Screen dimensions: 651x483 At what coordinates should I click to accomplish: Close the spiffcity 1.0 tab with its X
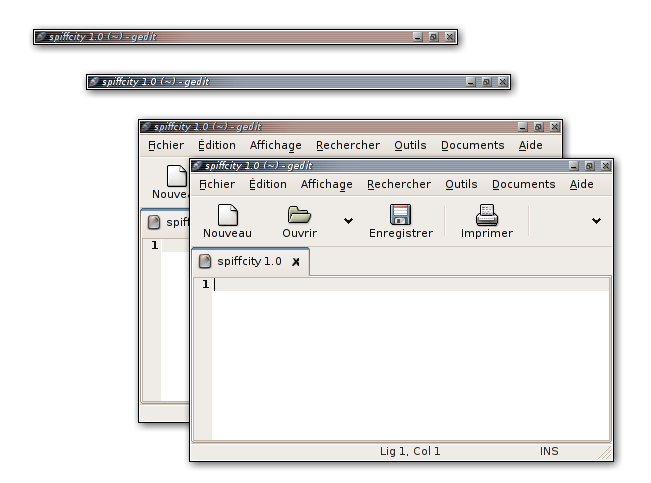click(x=296, y=262)
